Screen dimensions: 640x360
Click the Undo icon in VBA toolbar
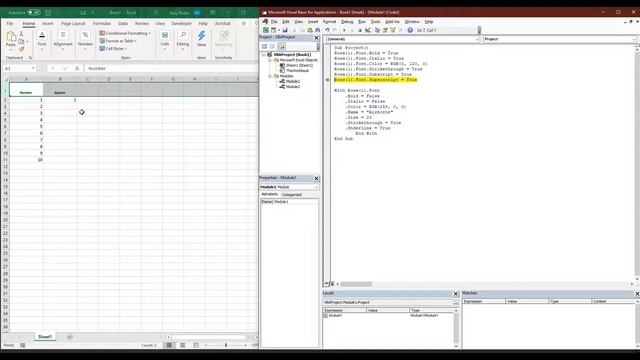(327, 30)
